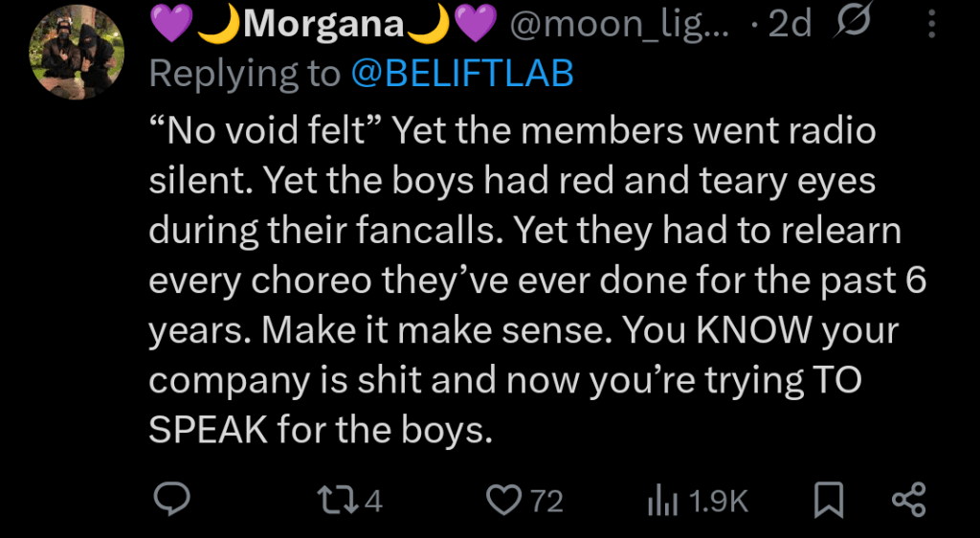Click the 1.9K views count
The width and height of the screenshot is (980, 538).
click(x=718, y=501)
